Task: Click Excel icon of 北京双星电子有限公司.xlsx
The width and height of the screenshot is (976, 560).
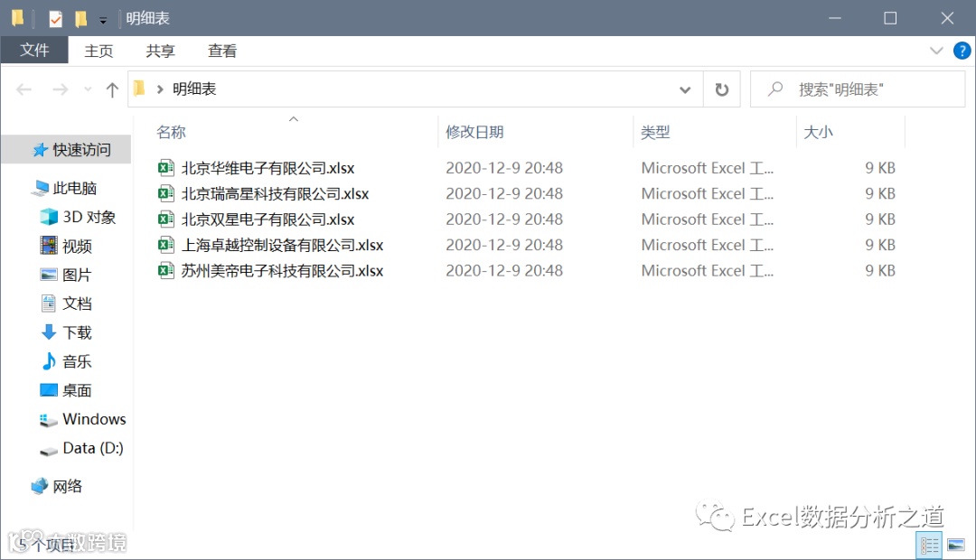Action: [x=165, y=219]
